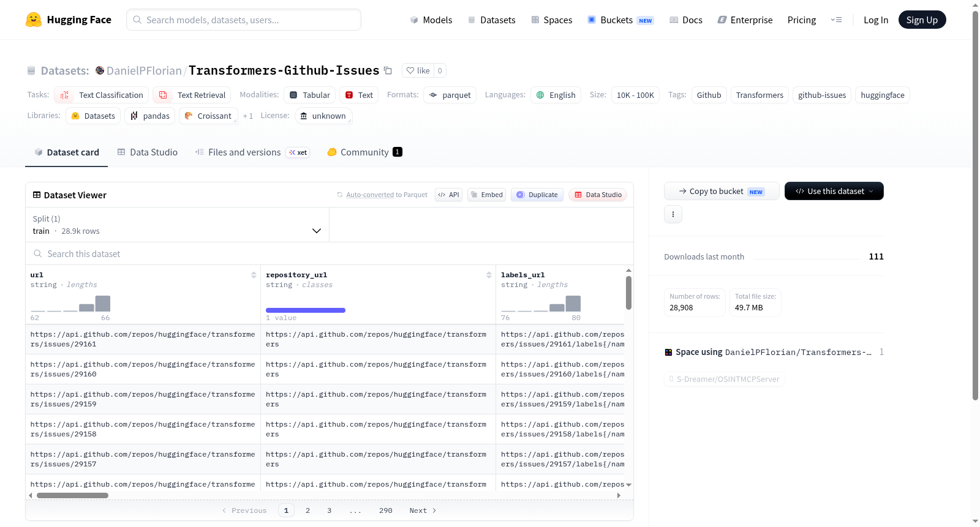Open the three-dot more options button

click(673, 214)
